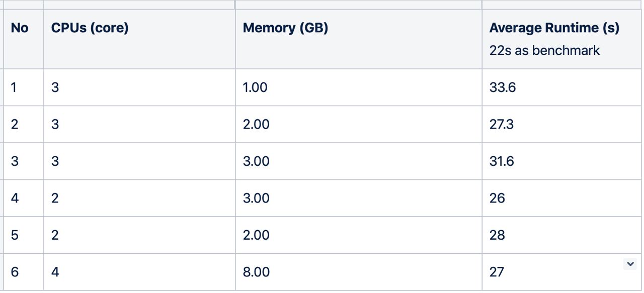The image size is (644, 293).
Task: Select the runtime cell showing 26
Action: click(x=561, y=198)
